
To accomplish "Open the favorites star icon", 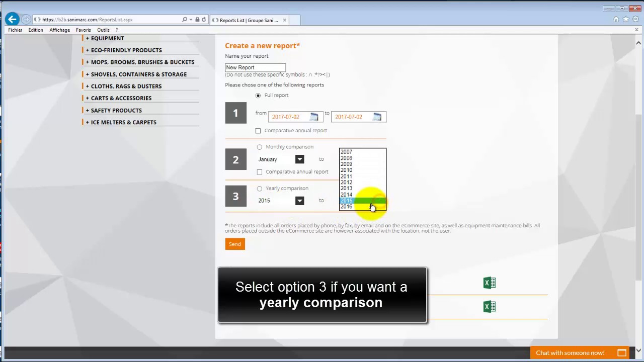I will coord(626,20).
